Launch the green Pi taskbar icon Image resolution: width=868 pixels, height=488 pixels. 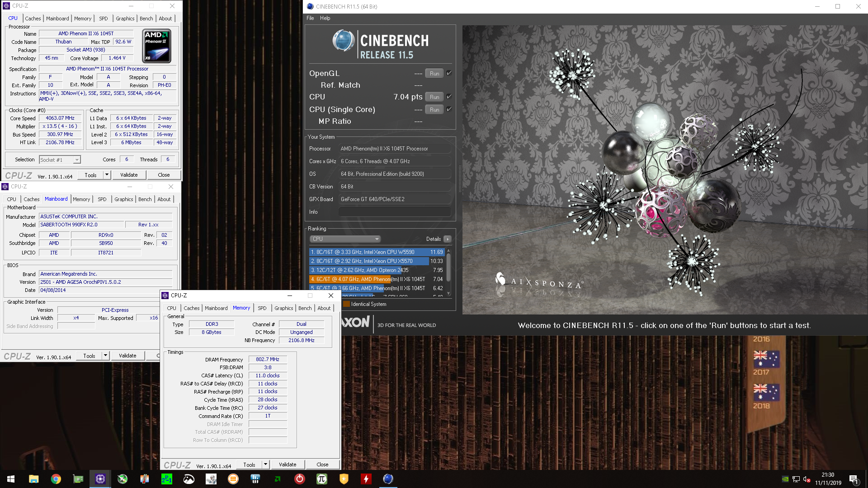[x=322, y=479]
